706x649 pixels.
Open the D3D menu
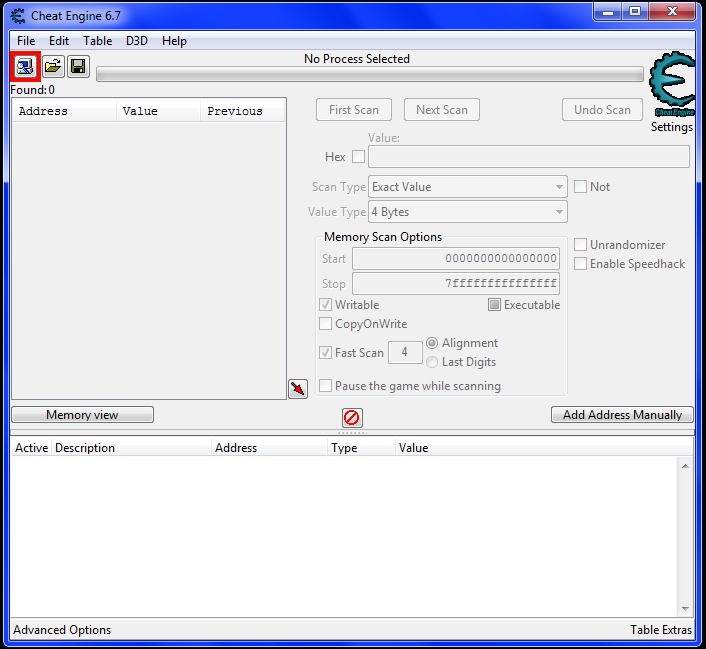tap(137, 41)
